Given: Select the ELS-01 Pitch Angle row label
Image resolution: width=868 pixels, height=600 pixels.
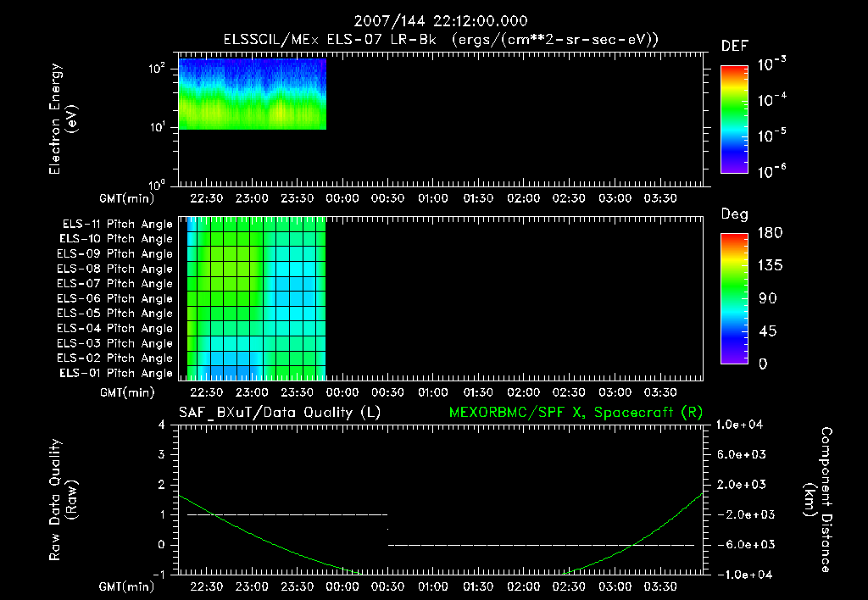Looking at the screenshot, I should point(115,373).
